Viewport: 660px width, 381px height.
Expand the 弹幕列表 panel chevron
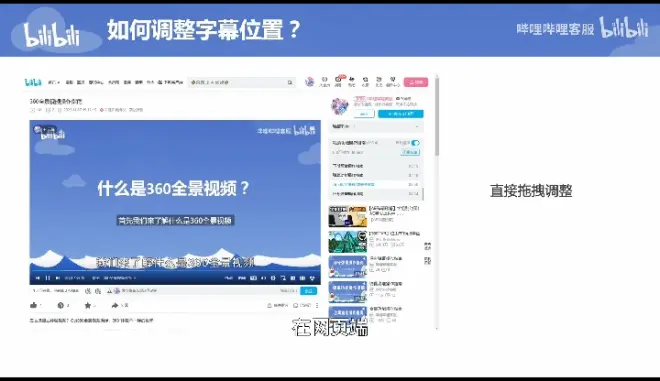click(x=417, y=126)
